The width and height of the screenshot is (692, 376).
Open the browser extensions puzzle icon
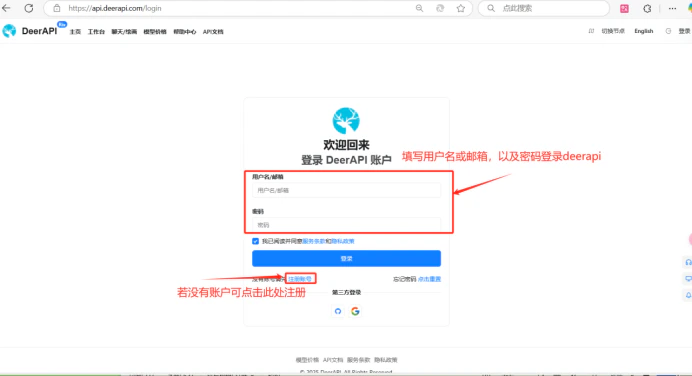click(647, 8)
